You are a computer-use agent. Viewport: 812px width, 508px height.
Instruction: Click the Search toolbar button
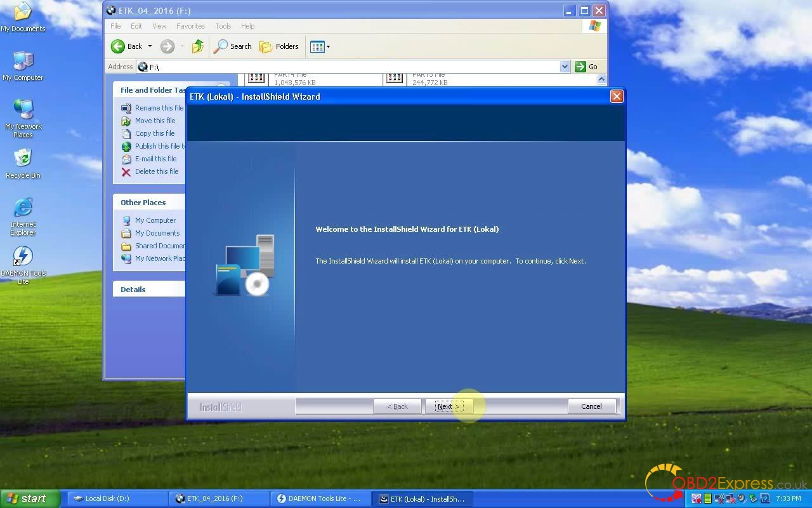233,46
